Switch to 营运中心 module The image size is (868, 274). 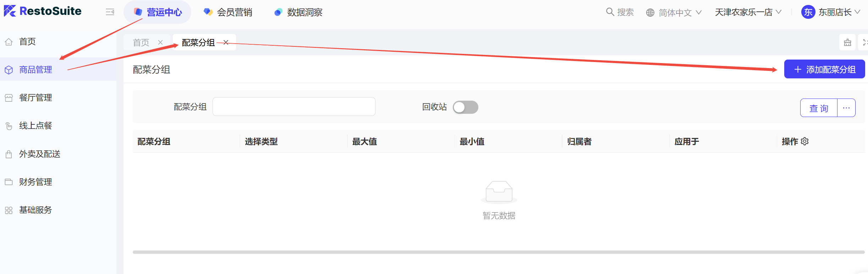[x=158, y=12]
